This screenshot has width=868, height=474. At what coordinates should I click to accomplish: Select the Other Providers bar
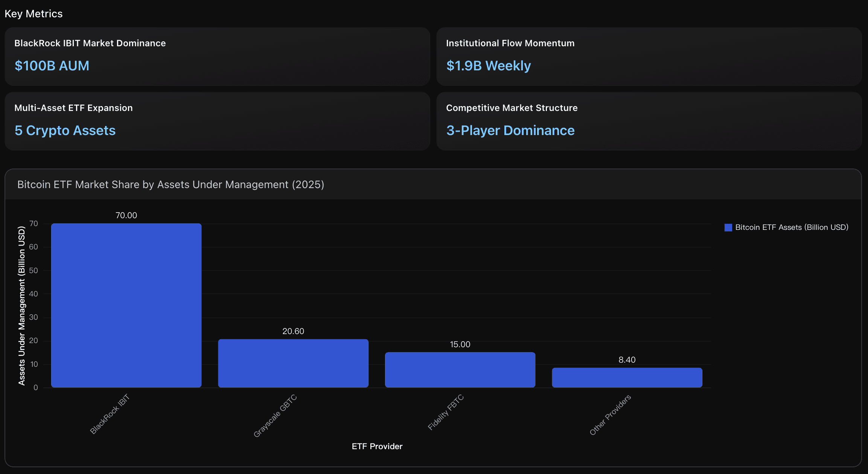pos(627,378)
